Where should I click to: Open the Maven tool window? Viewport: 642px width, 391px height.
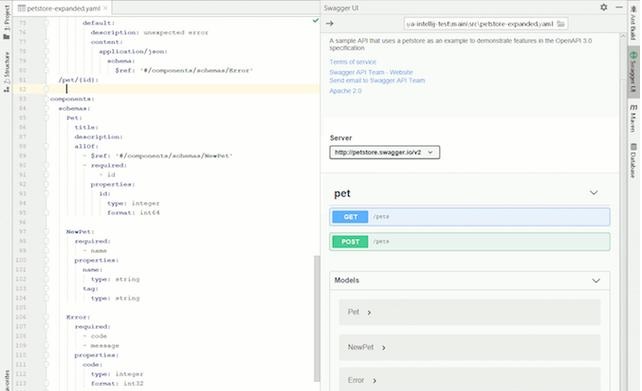click(x=633, y=118)
